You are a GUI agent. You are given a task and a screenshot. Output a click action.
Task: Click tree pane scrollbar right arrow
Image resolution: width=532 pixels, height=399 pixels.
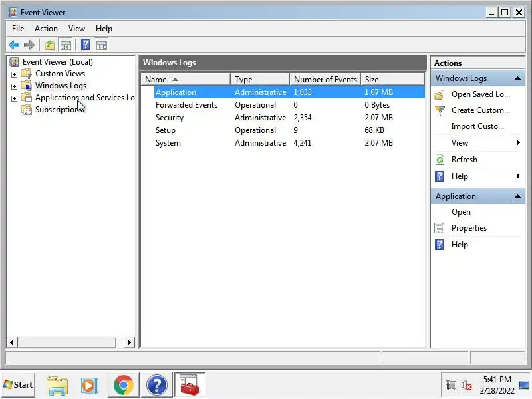coord(129,342)
